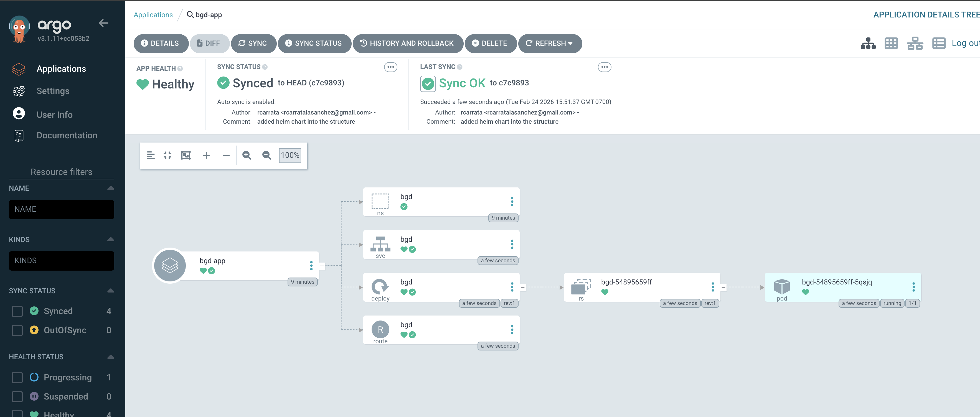Open User Info in the sidebar
Screen dimensions: 980x417
(x=54, y=115)
